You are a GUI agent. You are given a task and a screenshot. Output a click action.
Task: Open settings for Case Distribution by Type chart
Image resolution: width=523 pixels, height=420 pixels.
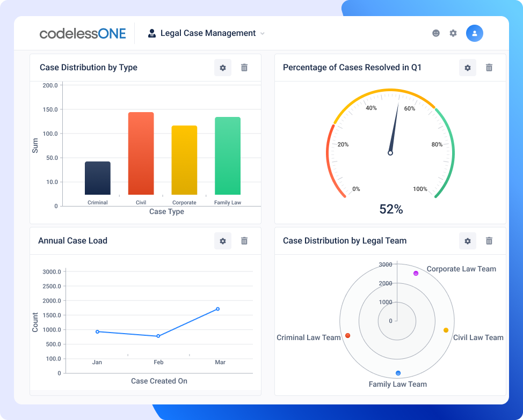pos(222,68)
